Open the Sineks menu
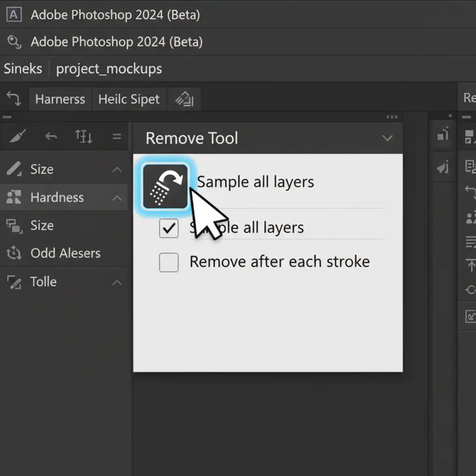 pyautogui.click(x=23, y=69)
